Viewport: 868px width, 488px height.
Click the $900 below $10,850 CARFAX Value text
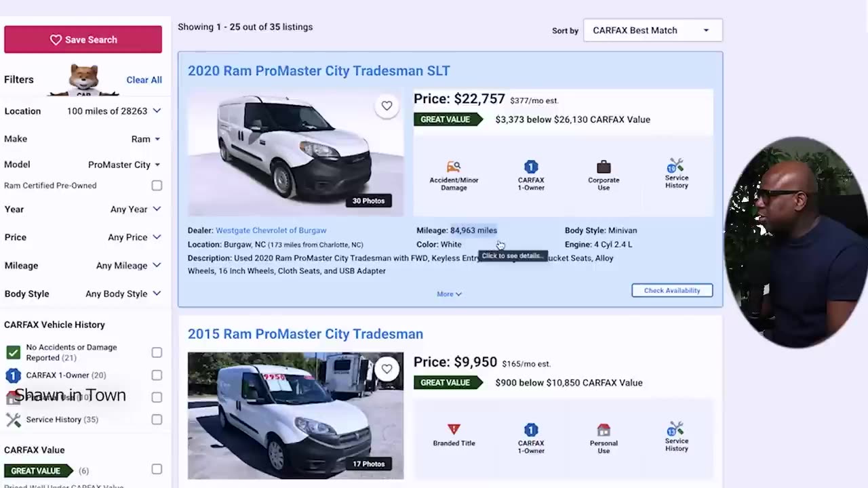click(x=568, y=382)
